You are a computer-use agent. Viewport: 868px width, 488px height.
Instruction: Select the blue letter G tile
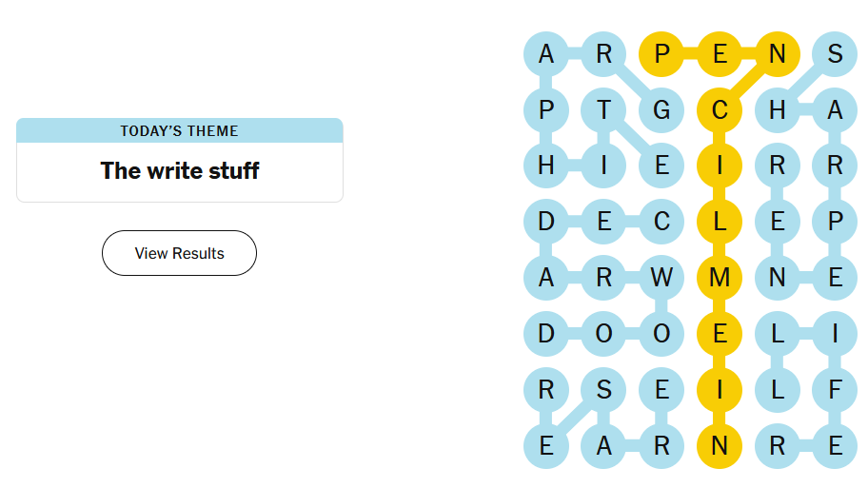(x=661, y=110)
